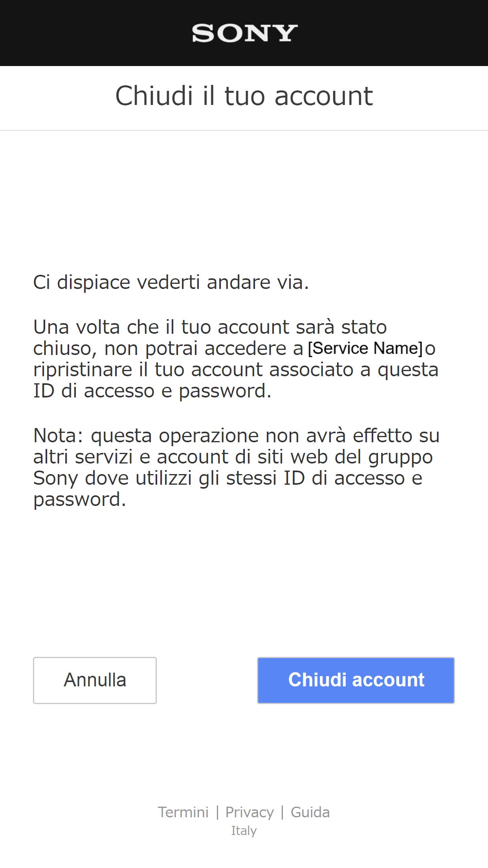
Task: Confirm deletion using the blue button
Action: (356, 680)
